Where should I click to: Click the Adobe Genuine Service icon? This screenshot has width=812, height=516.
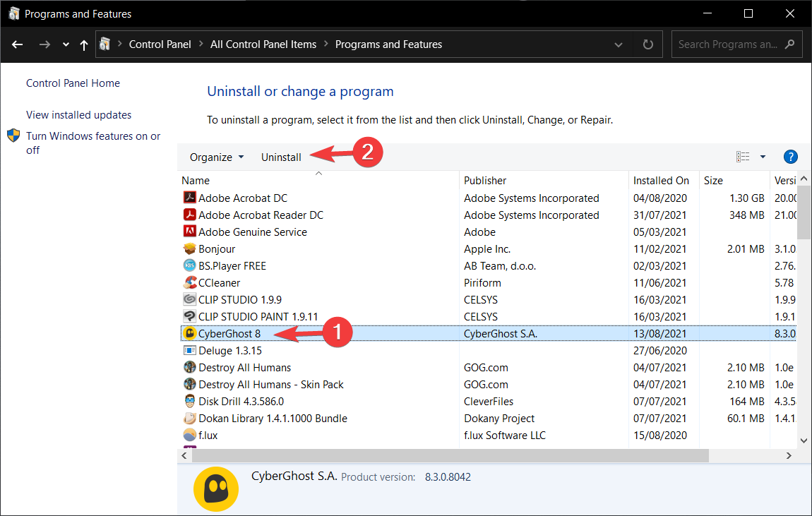coord(189,232)
